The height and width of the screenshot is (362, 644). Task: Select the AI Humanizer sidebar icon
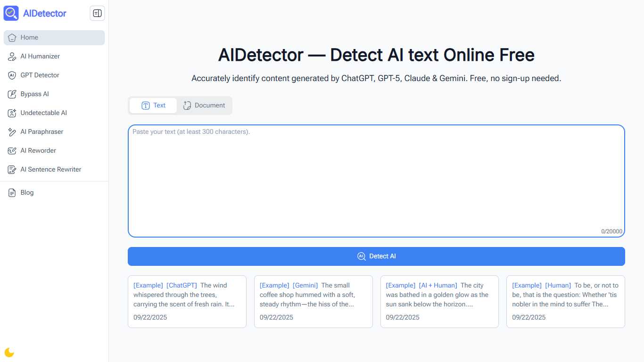pos(12,56)
